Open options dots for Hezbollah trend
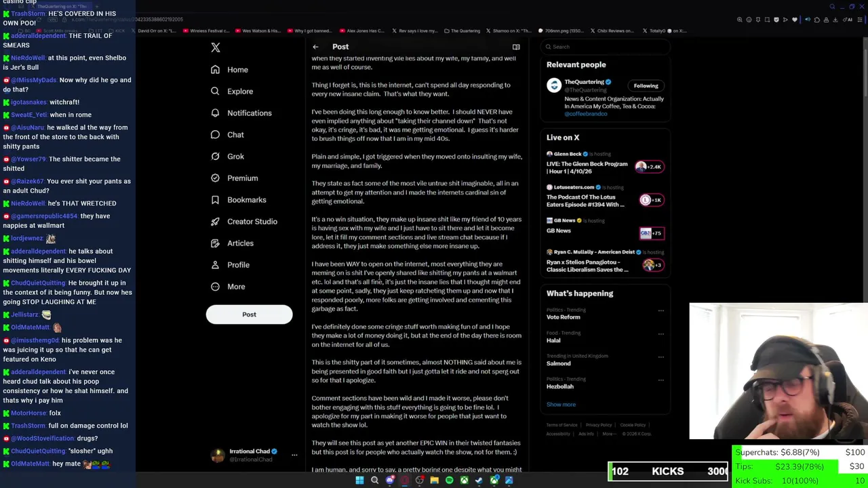This screenshot has height=488, width=868. tap(661, 380)
